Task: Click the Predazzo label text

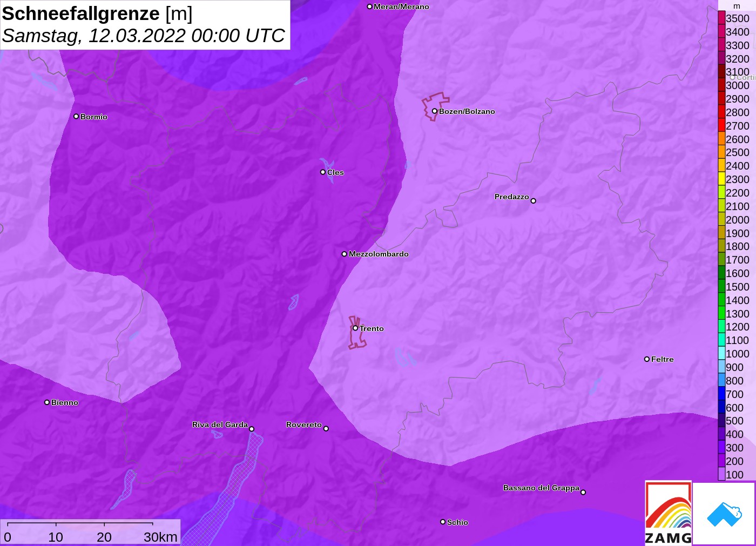Action: (x=512, y=197)
